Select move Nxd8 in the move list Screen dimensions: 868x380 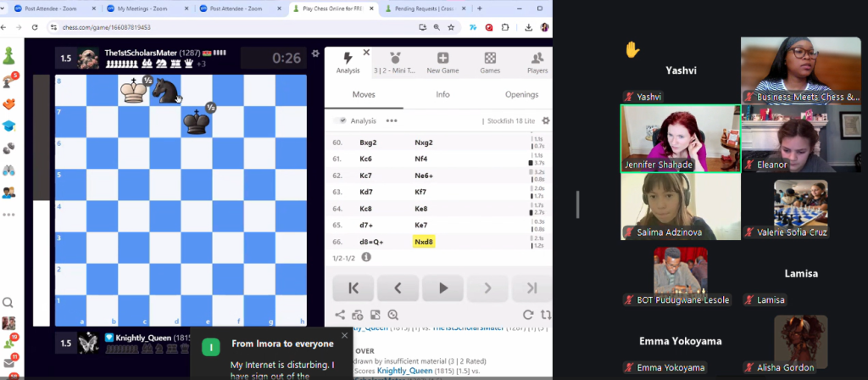pyautogui.click(x=423, y=242)
